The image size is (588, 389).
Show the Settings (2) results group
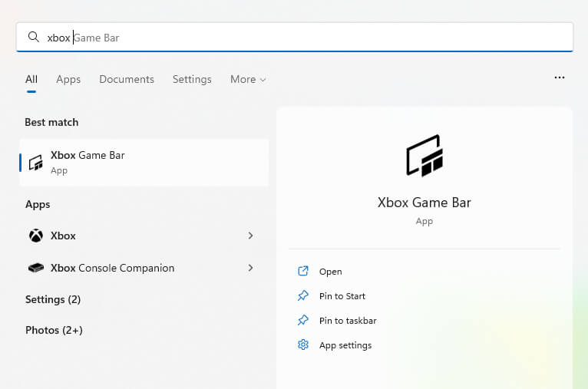pos(53,299)
